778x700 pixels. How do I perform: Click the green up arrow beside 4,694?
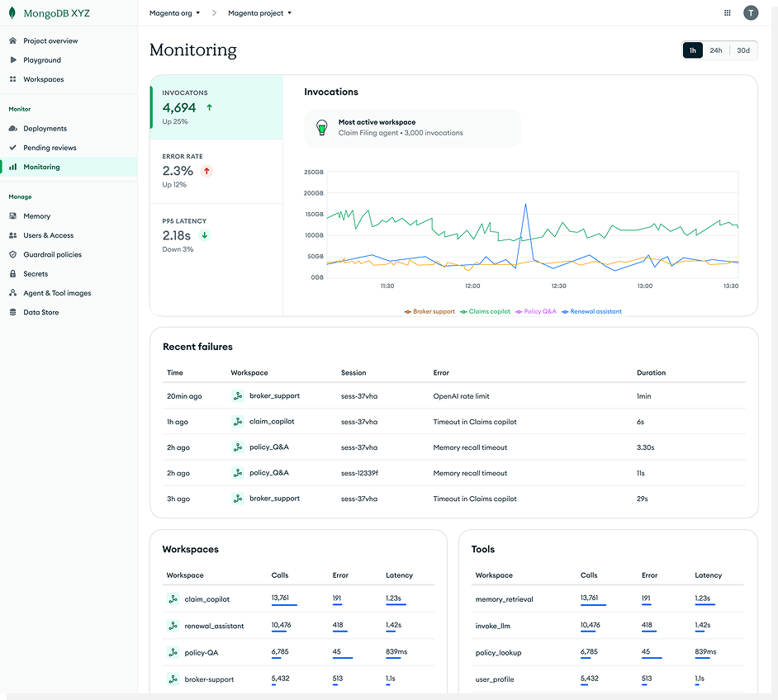[x=210, y=107]
